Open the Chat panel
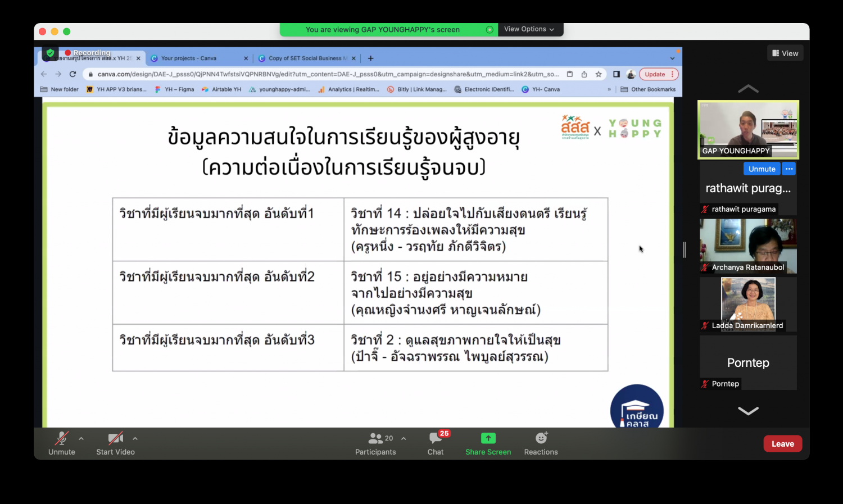 [436, 443]
